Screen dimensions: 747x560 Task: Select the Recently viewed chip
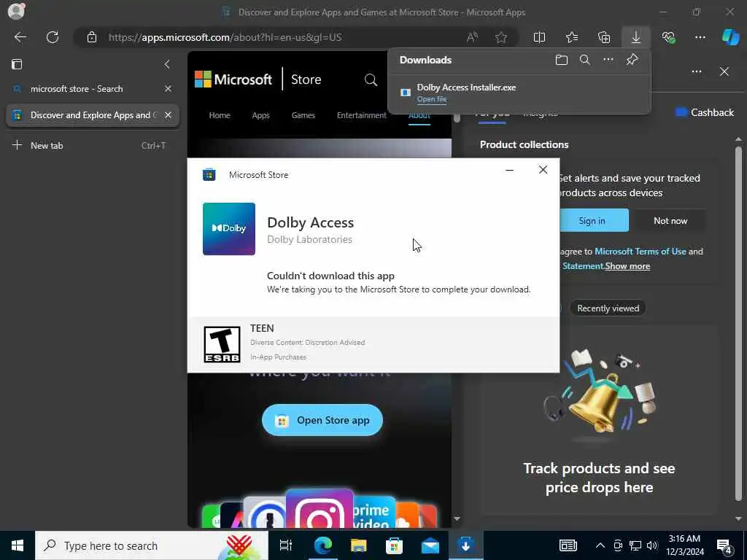click(608, 308)
